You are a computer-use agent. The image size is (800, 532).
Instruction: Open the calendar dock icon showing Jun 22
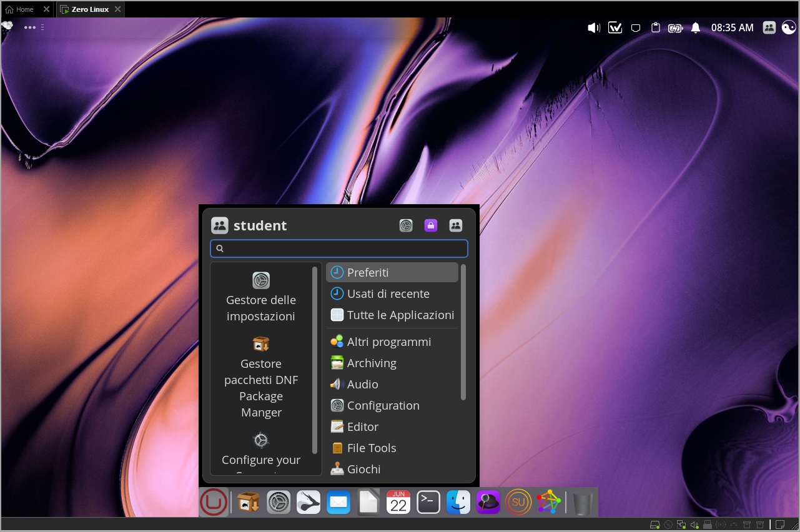point(398,502)
